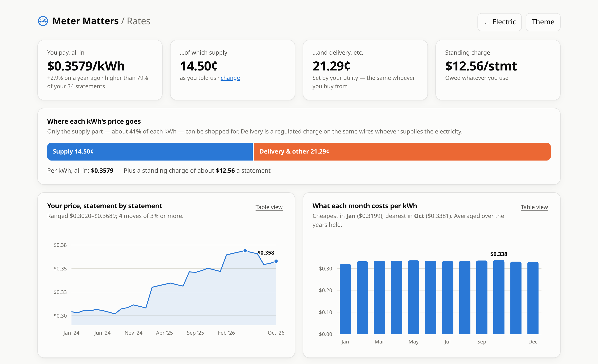This screenshot has width=598, height=364.
Task: Select the orange Delivery & other segment
Action: pyautogui.click(x=402, y=151)
